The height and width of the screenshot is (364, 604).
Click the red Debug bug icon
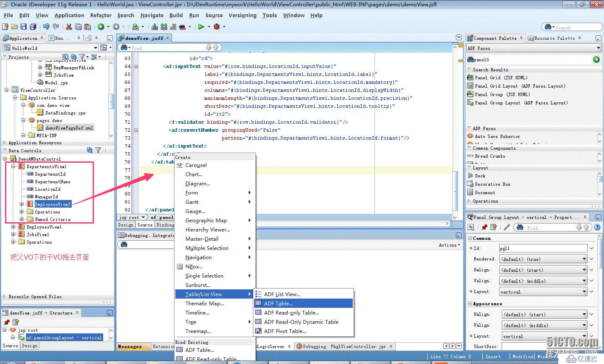[217, 27]
